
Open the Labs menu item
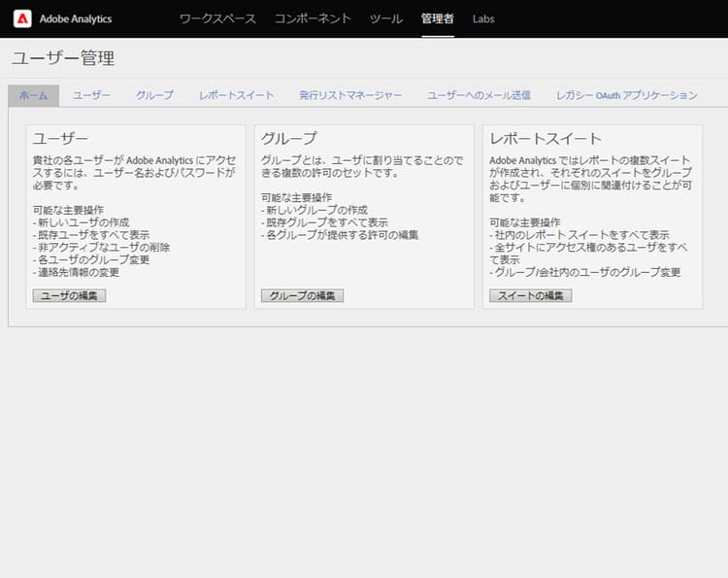[483, 19]
